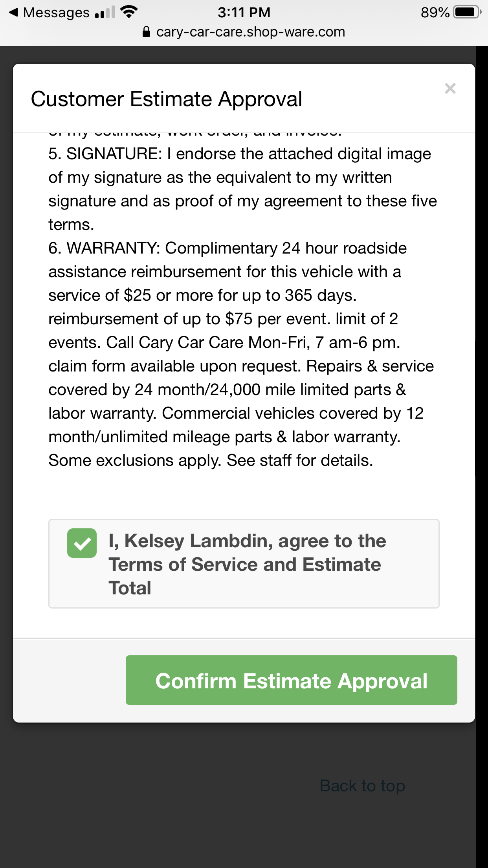Screen dimensions: 488x868
Task: Tap the 89% battery percentage text
Action: (x=435, y=12)
